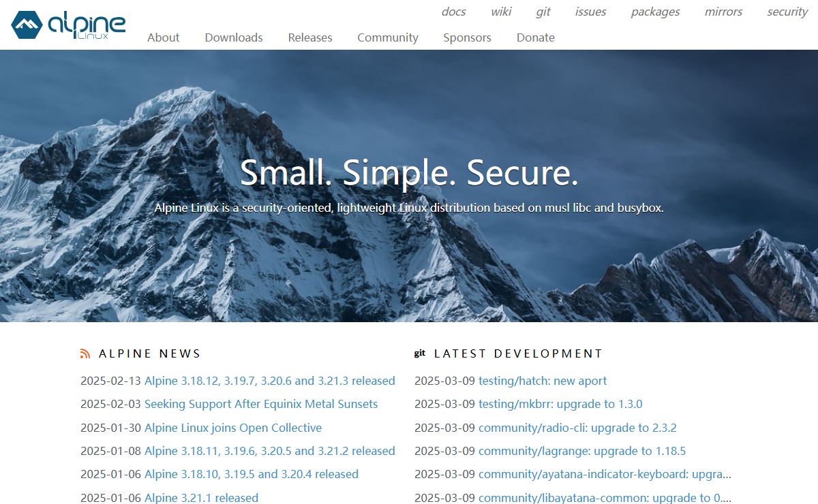Image resolution: width=818 pixels, height=504 pixels.
Task: Read Alpine 3.18.11, 3.19.6, 3.20.5 and 3.21.2 released
Action: click(x=270, y=451)
